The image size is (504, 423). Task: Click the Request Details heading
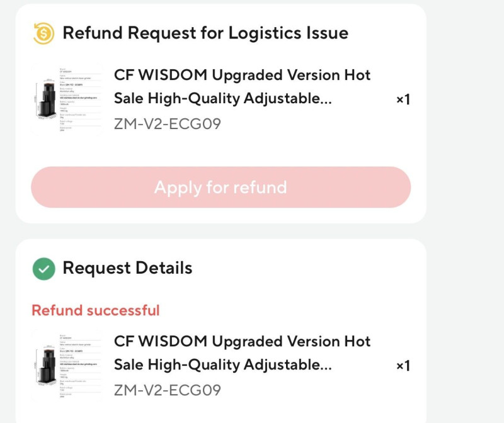click(127, 268)
